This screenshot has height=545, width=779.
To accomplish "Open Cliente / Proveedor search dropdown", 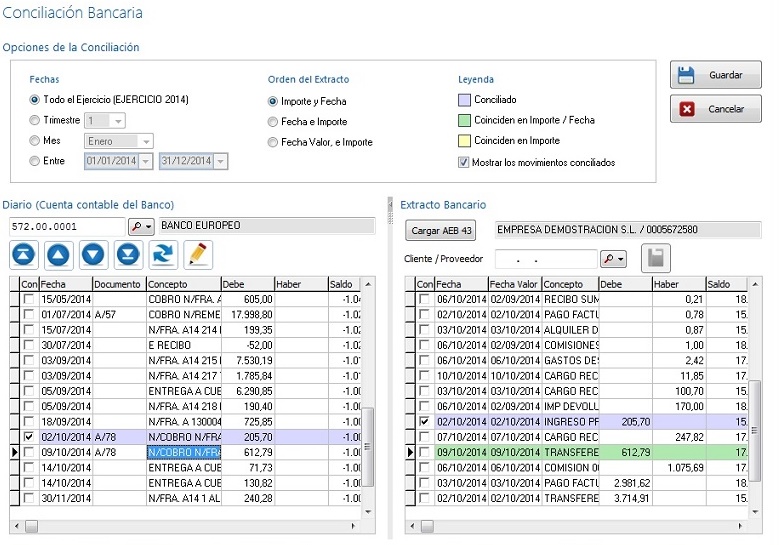I will [x=614, y=259].
